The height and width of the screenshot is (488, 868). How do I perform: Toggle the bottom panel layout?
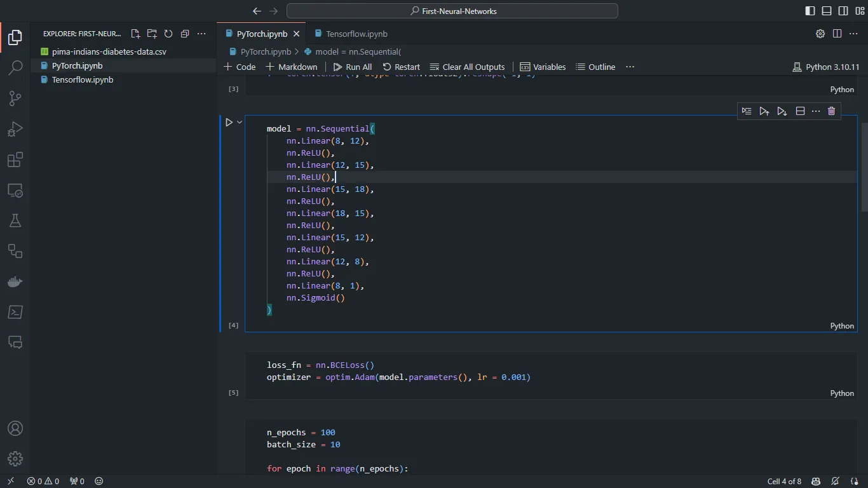[x=827, y=11]
